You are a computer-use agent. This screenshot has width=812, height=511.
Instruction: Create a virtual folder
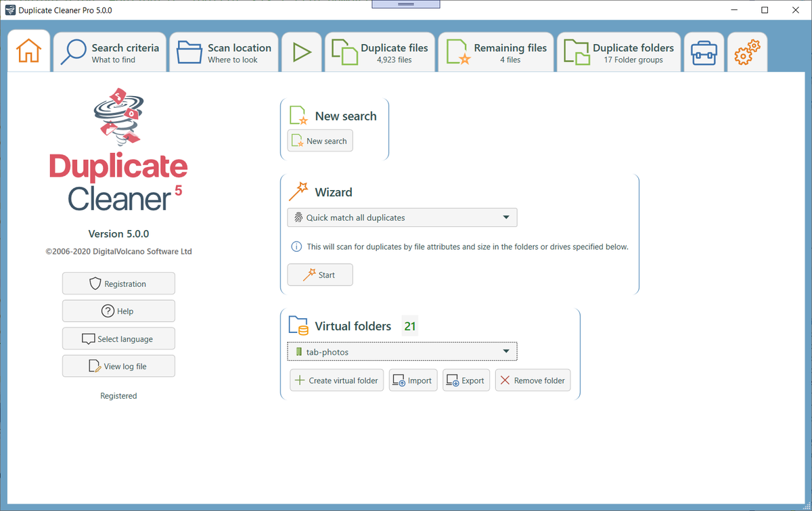click(x=337, y=380)
